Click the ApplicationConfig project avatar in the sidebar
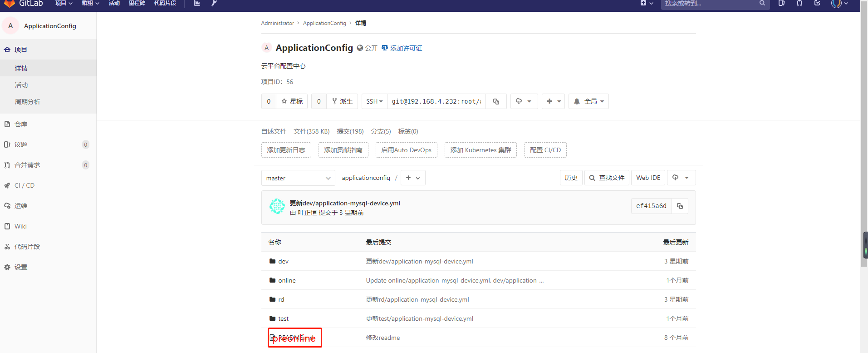 (10, 26)
